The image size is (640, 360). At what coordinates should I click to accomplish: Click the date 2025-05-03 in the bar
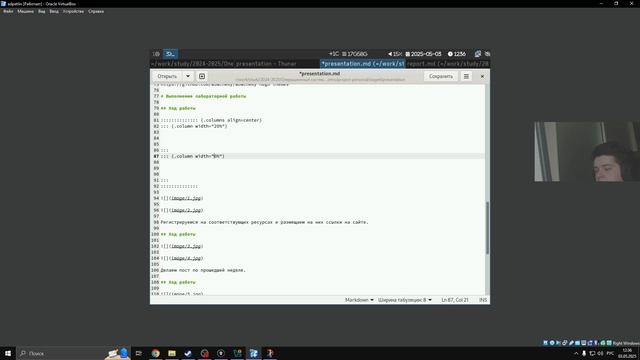pyautogui.click(x=423, y=54)
